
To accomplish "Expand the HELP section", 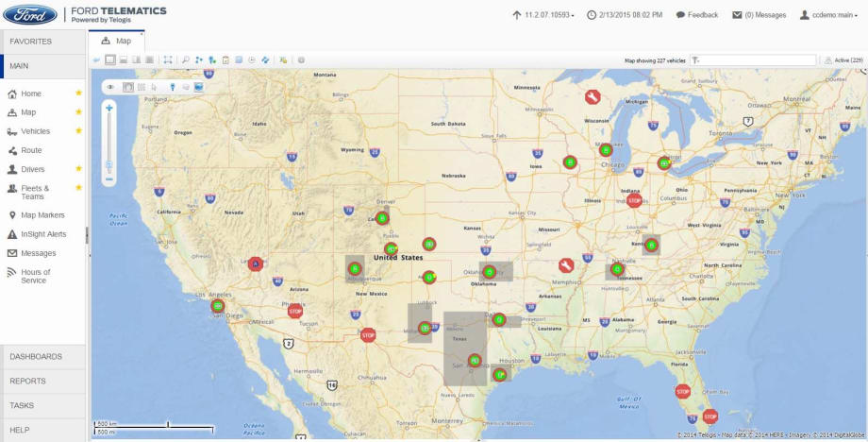I will click(42, 430).
